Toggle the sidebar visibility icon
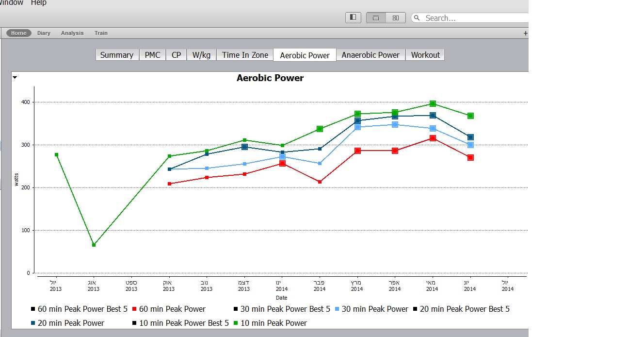Image resolution: width=644 pixels, height=337 pixels. pos(353,17)
